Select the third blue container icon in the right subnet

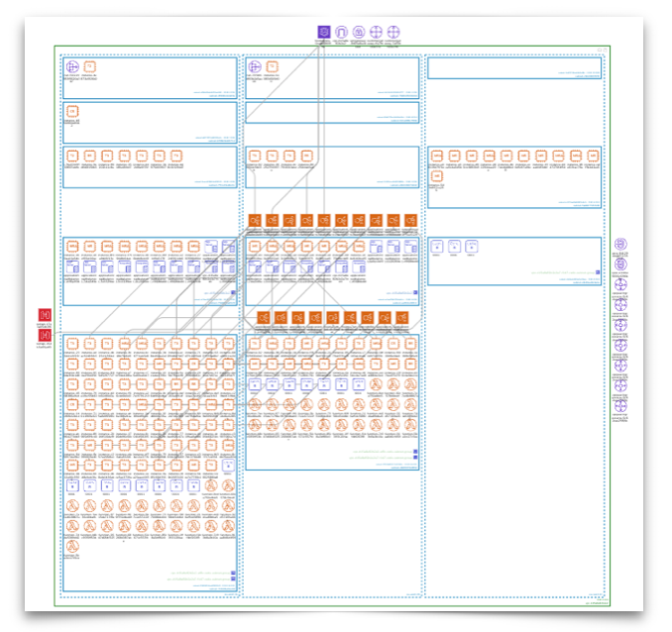point(472,247)
